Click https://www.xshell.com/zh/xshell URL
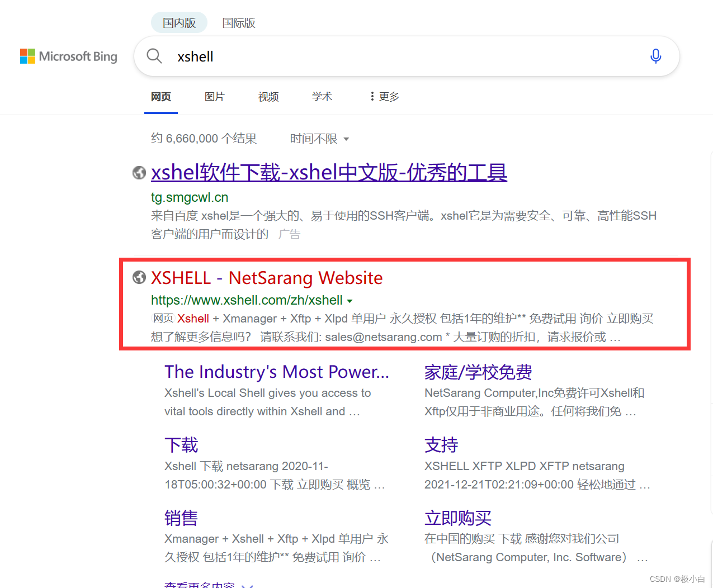The width and height of the screenshot is (713, 588). [247, 300]
